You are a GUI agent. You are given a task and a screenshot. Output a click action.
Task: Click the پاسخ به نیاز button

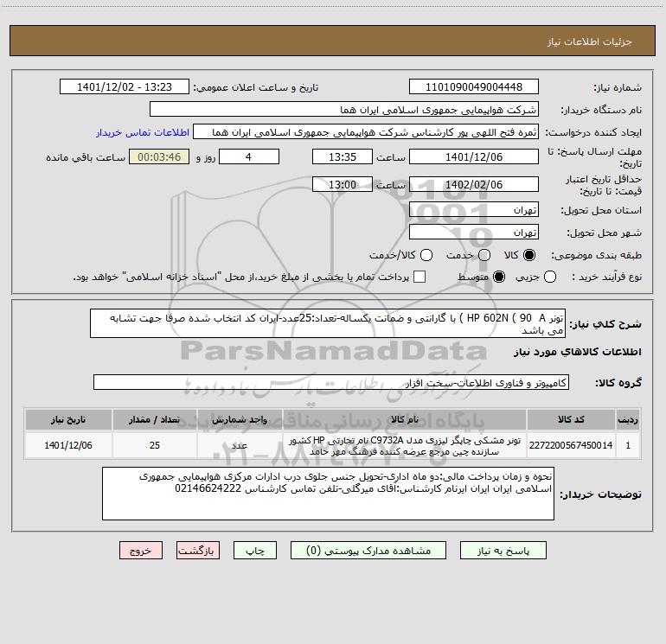pyautogui.click(x=503, y=550)
